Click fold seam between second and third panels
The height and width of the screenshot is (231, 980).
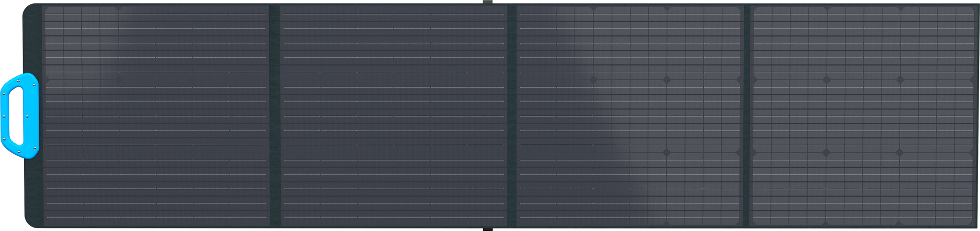click(x=512, y=115)
